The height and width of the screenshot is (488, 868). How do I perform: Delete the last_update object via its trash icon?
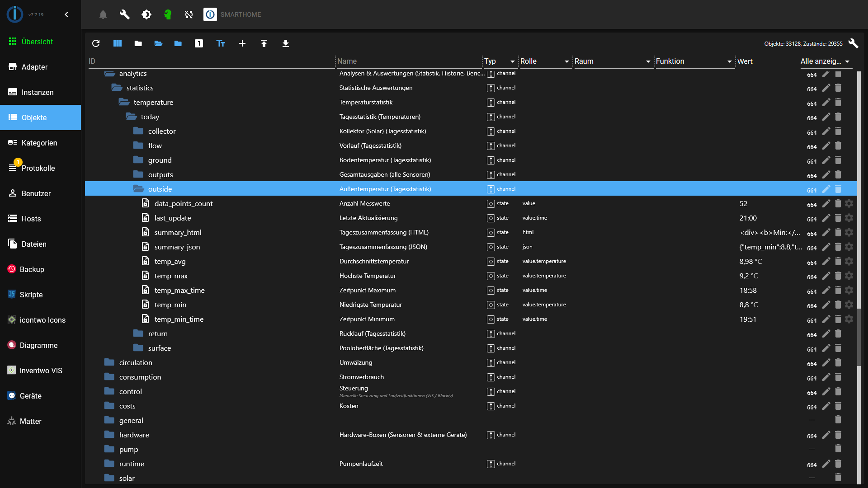tap(838, 218)
